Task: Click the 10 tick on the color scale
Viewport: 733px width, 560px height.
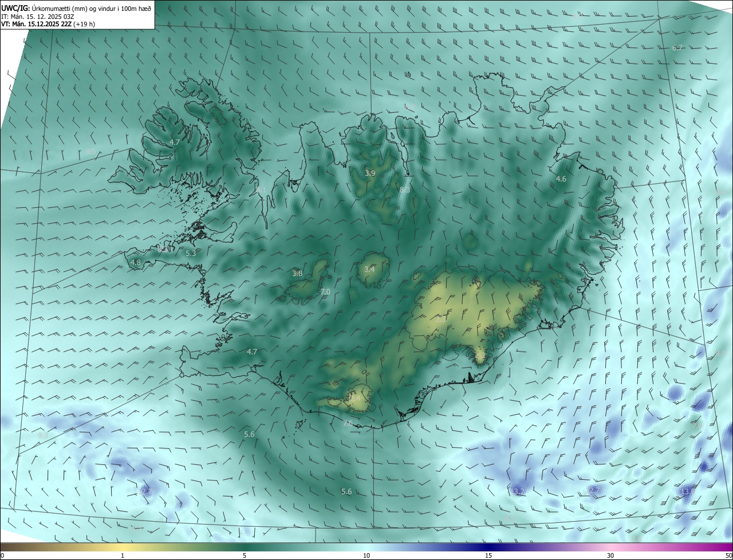Action: click(366, 555)
